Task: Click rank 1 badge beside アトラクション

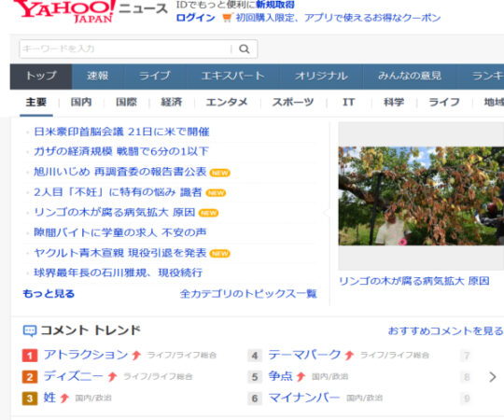Action: (x=30, y=356)
